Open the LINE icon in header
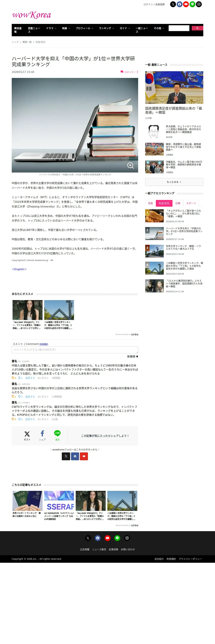Viewport: 215px width, 644px height. 192,4
